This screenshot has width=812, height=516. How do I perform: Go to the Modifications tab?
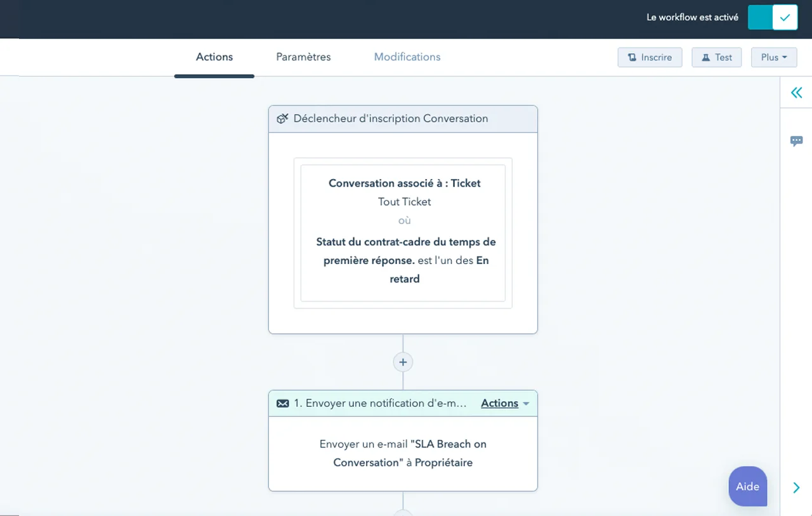[x=407, y=57]
